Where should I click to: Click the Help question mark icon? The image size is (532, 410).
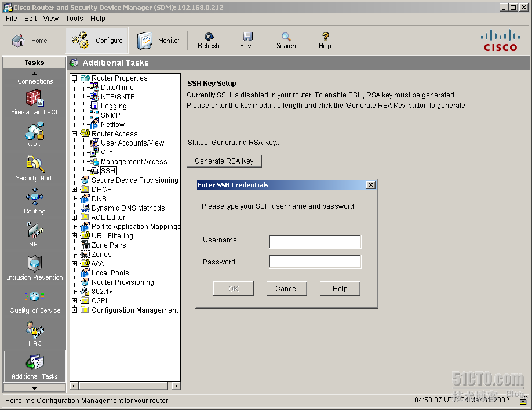[x=325, y=37]
